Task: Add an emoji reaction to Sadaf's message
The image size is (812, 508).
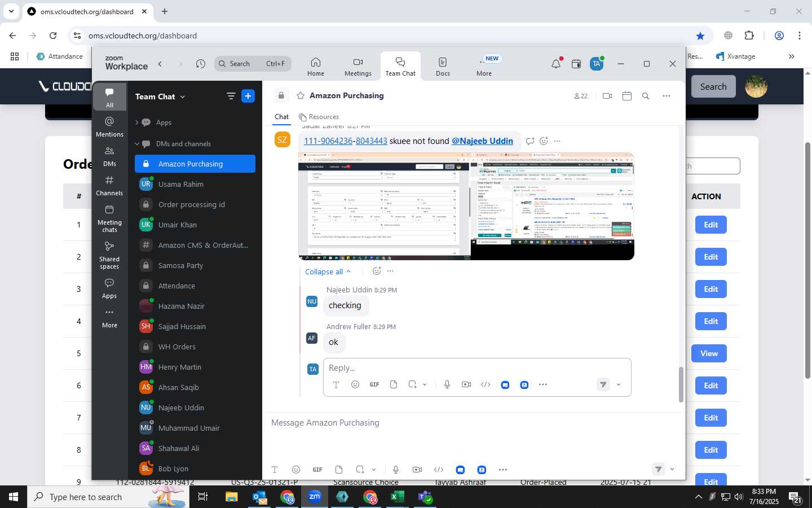Action: pyautogui.click(x=544, y=141)
